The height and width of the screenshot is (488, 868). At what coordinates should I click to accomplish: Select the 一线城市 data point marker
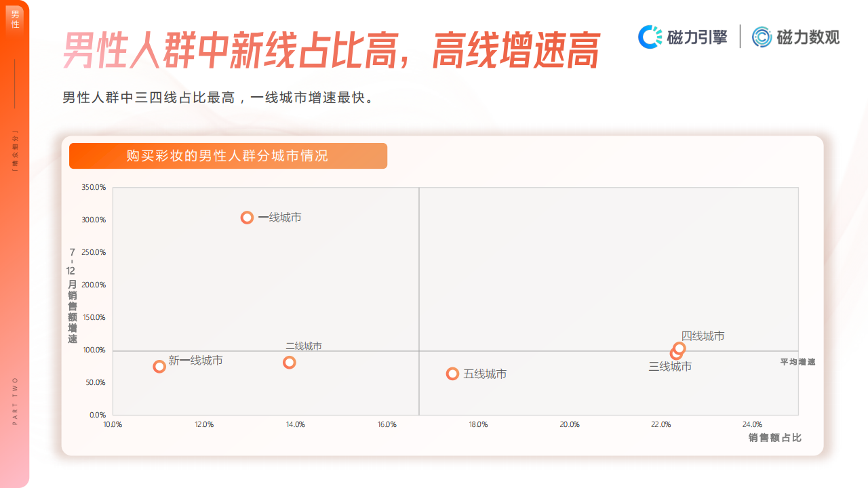[x=247, y=218]
